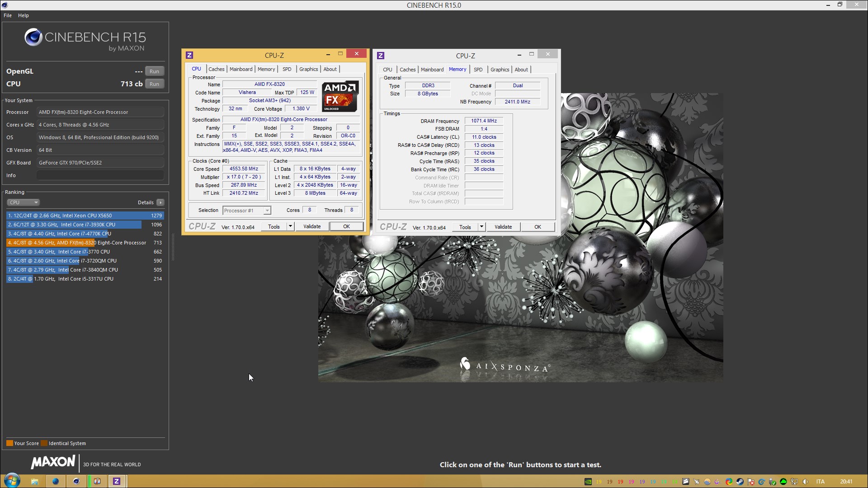Click the CPU-Z icon in the taskbar
The width and height of the screenshot is (868, 488).
click(x=117, y=481)
